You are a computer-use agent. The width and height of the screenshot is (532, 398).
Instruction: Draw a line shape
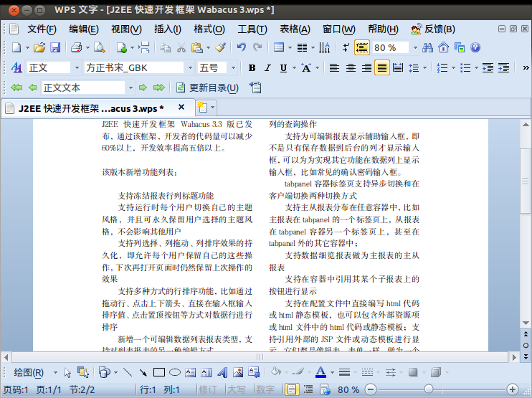[128, 373]
